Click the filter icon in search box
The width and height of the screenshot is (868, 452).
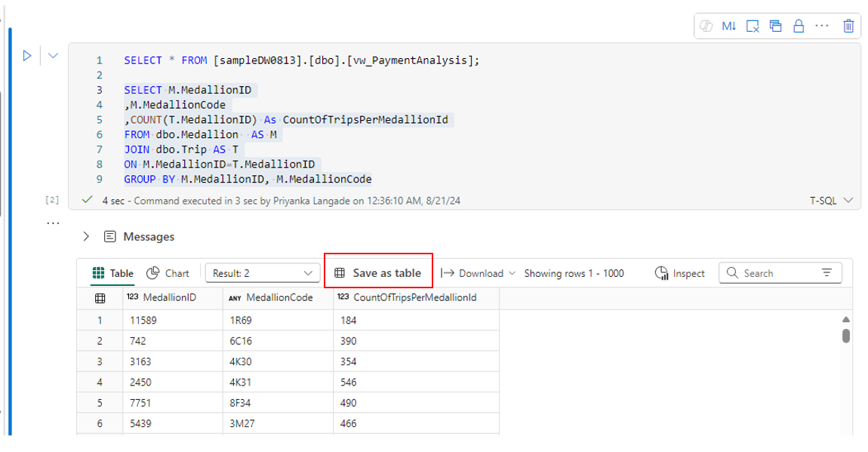click(826, 272)
